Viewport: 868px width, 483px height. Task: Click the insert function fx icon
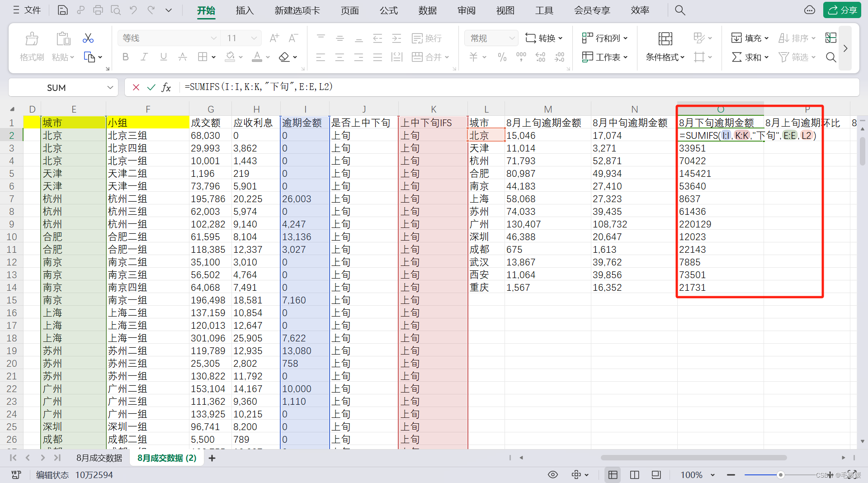click(166, 87)
